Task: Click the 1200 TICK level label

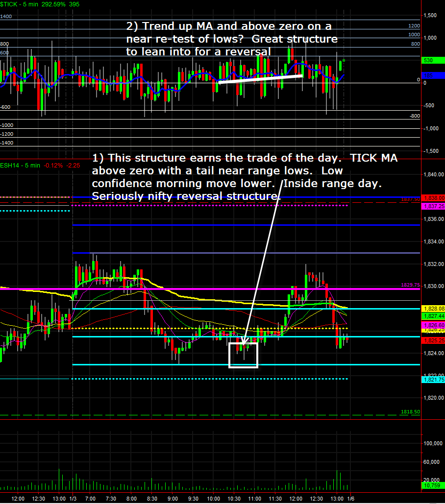Action: coord(414,25)
